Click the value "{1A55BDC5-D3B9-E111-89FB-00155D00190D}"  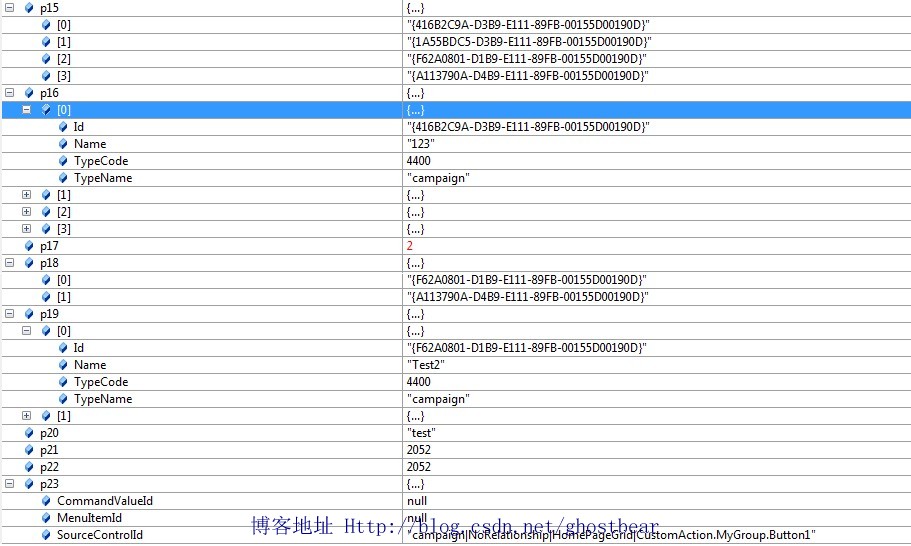(529, 42)
